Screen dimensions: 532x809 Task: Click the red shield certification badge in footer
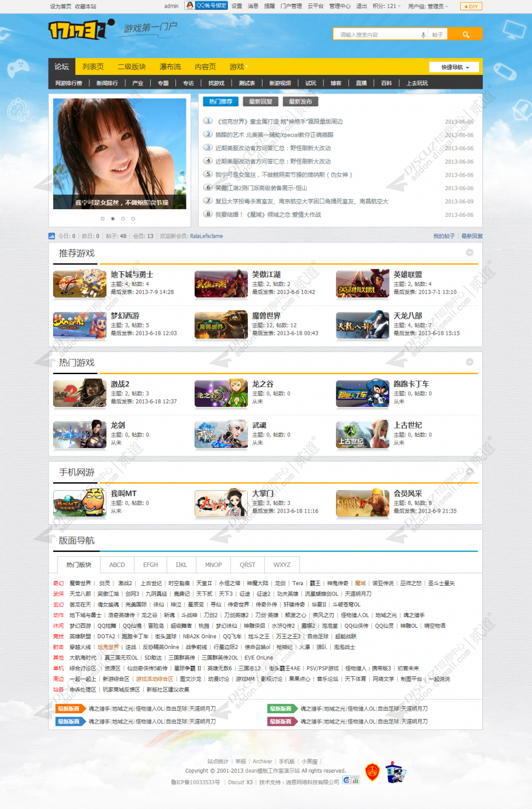pyautogui.click(x=372, y=773)
